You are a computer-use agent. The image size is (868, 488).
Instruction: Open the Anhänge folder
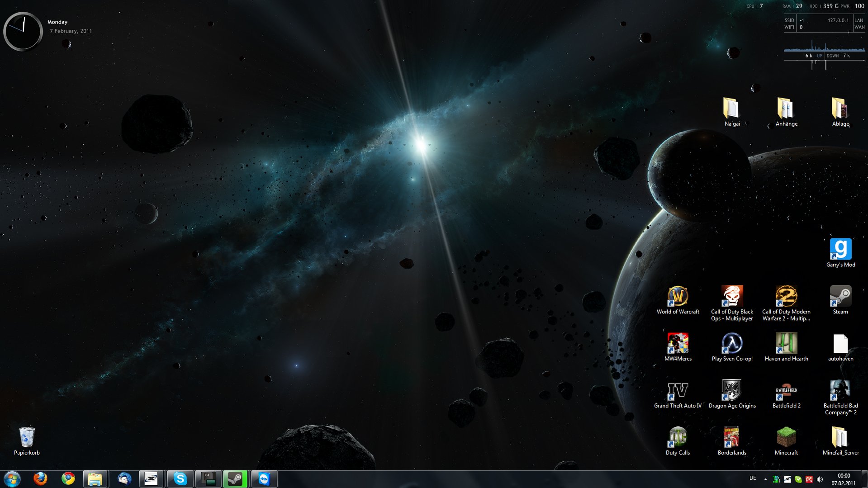[x=786, y=109]
